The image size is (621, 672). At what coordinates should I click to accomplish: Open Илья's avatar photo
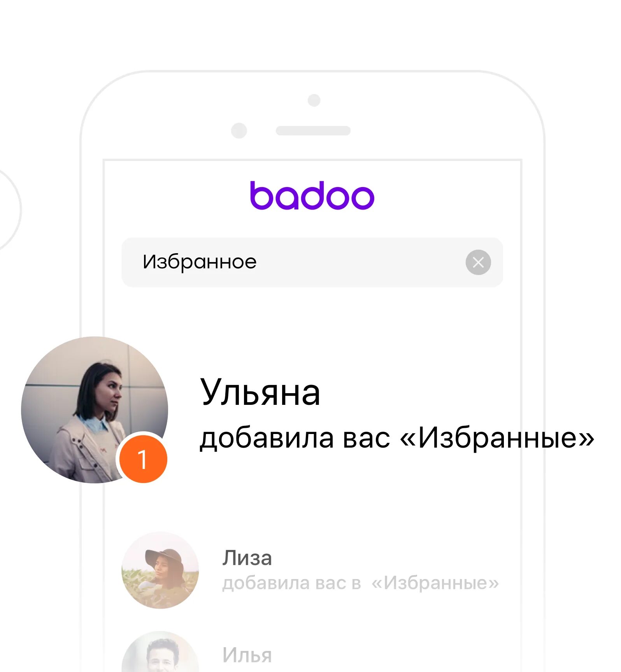160,652
